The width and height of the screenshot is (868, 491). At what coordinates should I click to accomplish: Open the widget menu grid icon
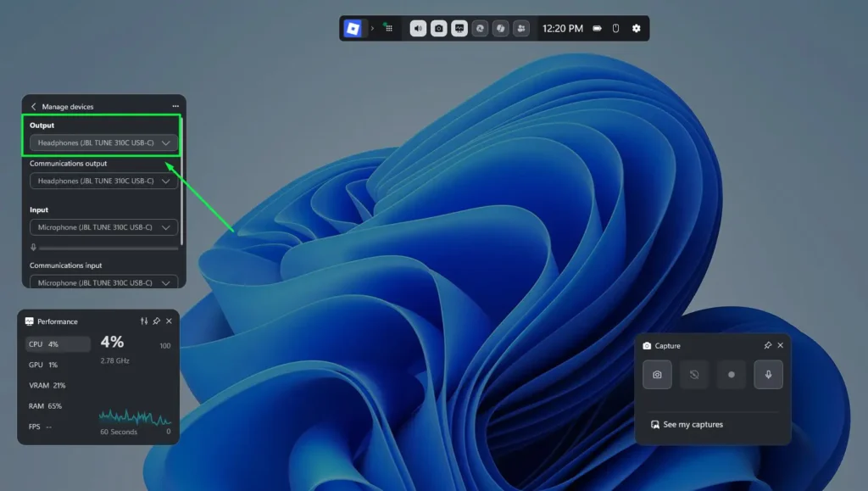click(x=388, y=28)
